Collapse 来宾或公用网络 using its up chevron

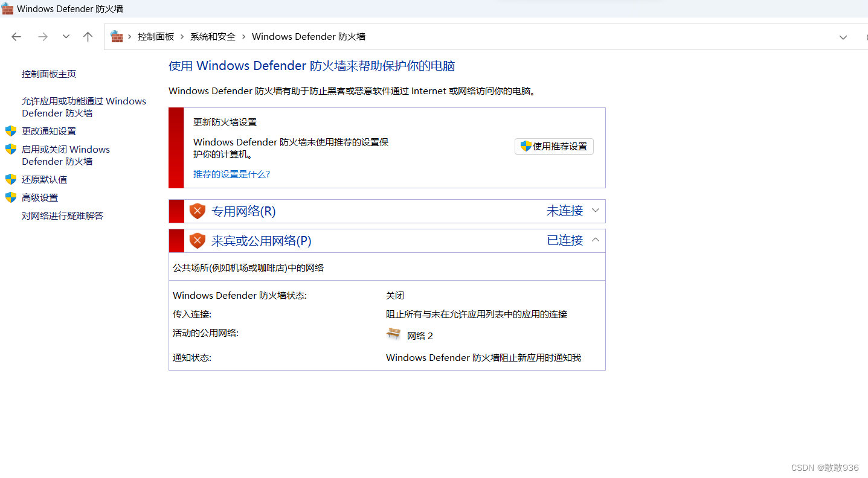(x=596, y=240)
